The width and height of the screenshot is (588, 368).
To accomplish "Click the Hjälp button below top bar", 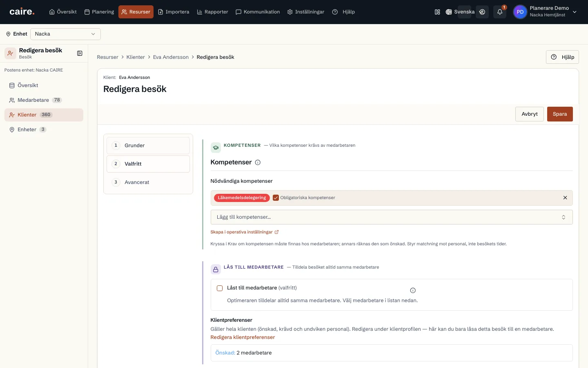I will click(x=562, y=57).
